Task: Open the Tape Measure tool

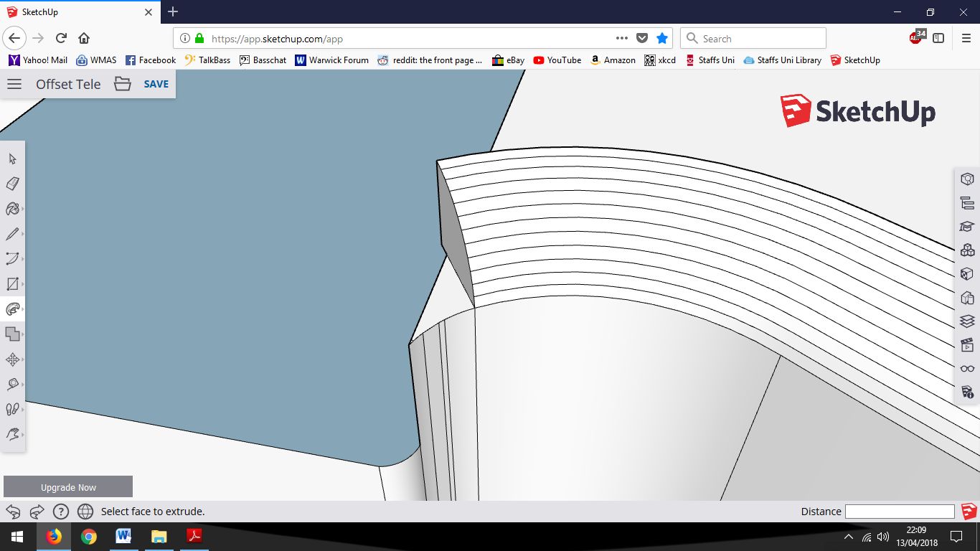Action: (12, 385)
